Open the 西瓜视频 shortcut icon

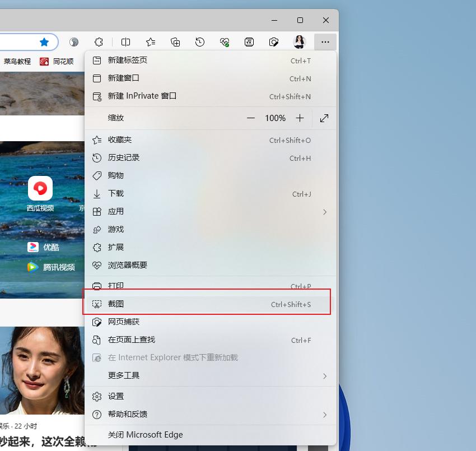(x=40, y=188)
